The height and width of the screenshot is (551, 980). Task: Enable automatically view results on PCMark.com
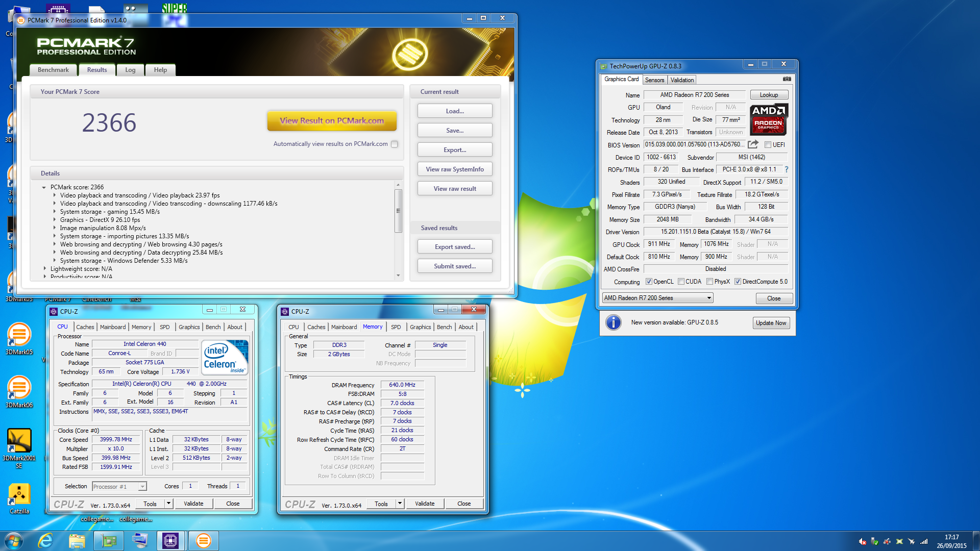[x=394, y=144]
